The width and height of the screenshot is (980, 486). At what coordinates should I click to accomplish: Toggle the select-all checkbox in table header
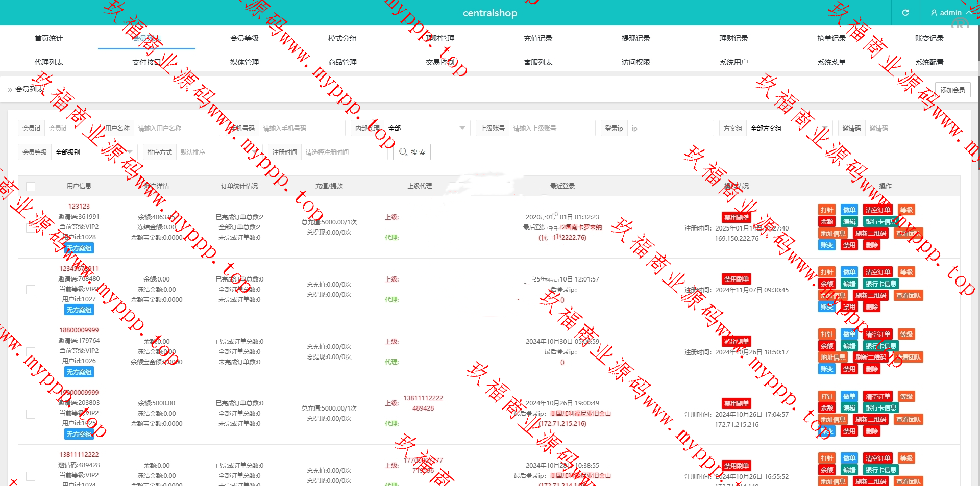[x=31, y=187]
